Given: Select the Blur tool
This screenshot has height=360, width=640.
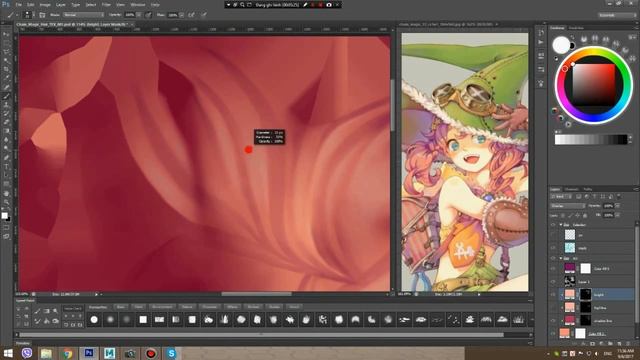Looking at the screenshot, I should [6, 140].
